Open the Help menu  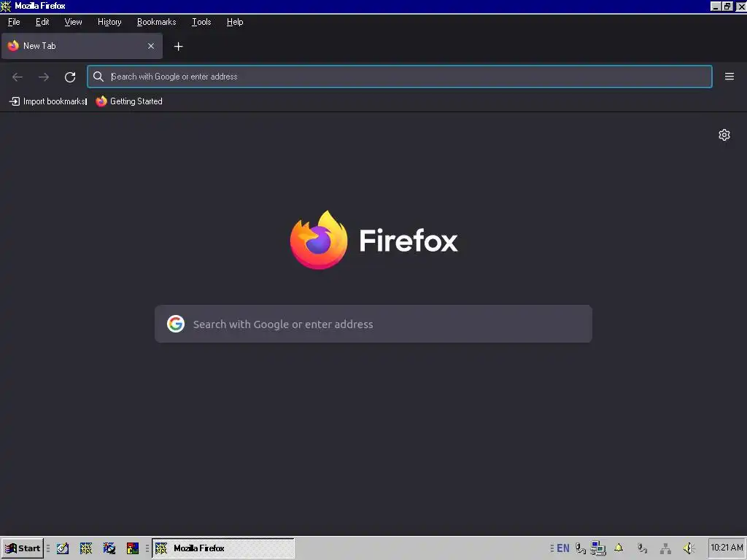pos(235,22)
